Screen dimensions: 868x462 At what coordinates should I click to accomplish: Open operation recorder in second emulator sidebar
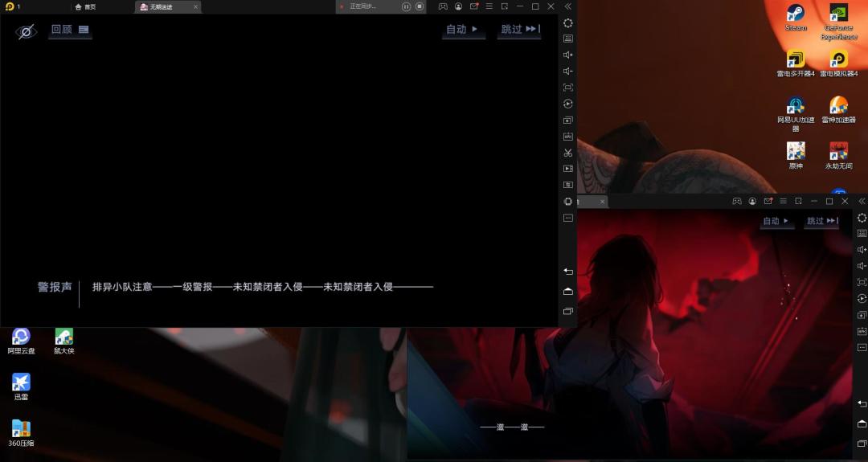pos(862,298)
